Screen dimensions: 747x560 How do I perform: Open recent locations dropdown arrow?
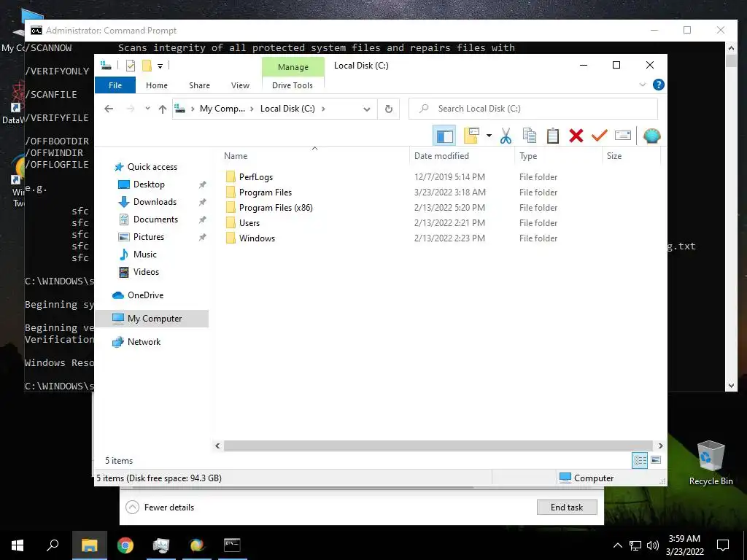click(x=147, y=109)
